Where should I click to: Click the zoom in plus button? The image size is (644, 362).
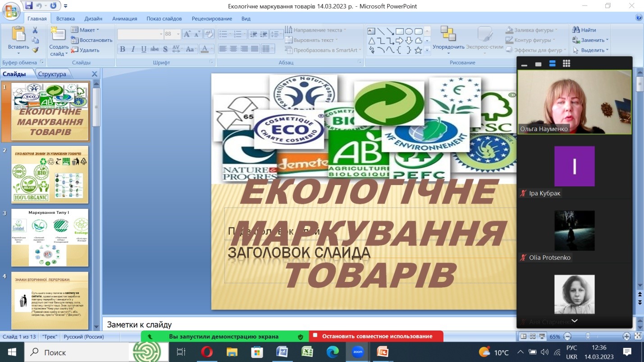coord(626,336)
